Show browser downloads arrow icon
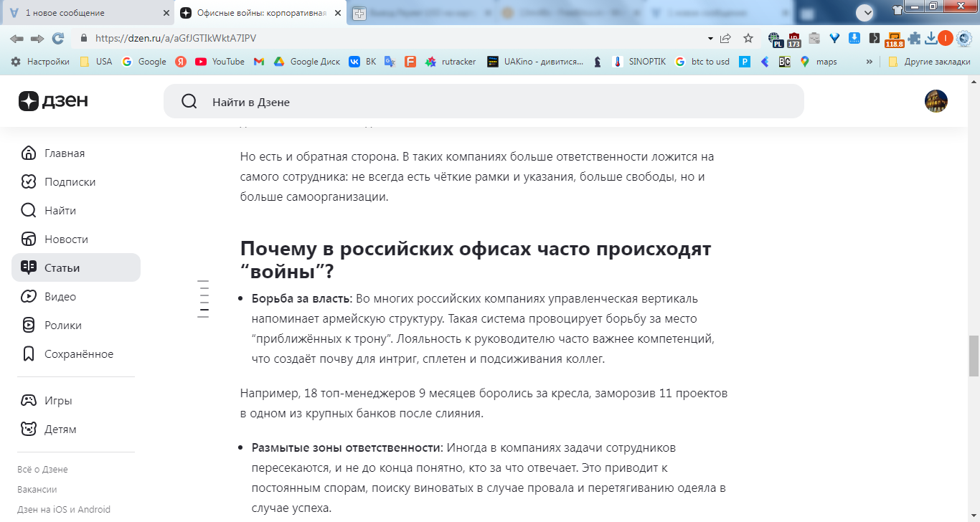 pos(930,38)
